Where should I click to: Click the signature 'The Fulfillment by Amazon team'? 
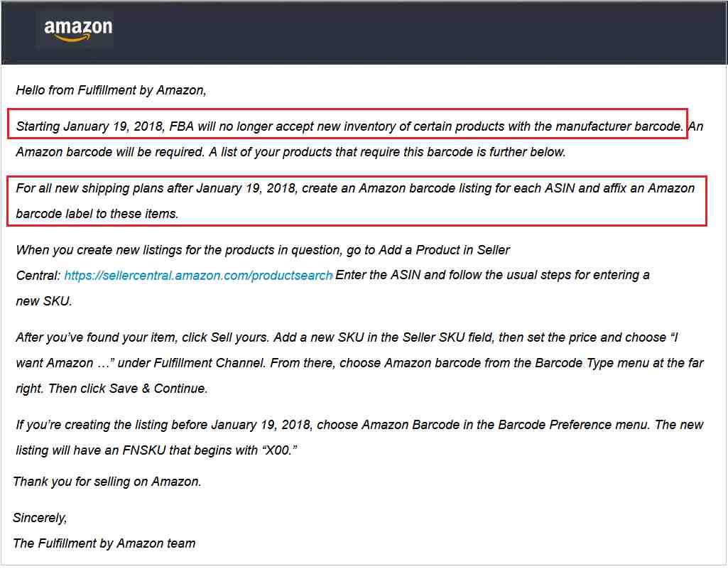click(x=104, y=543)
